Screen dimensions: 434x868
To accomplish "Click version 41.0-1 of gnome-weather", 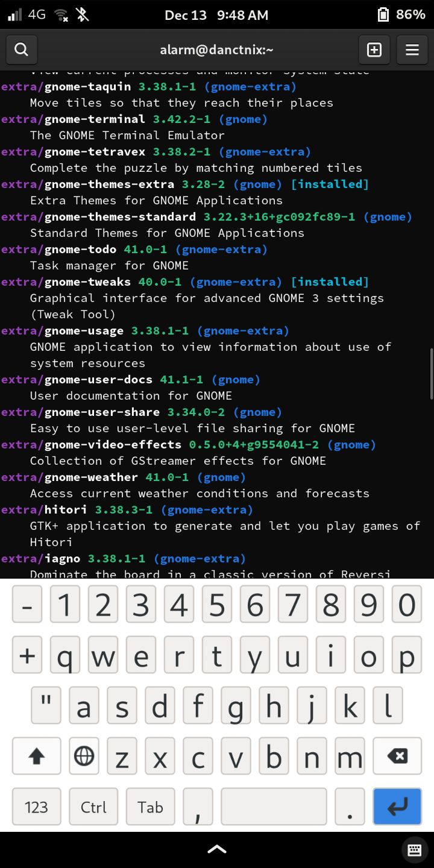I will (167, 477).
